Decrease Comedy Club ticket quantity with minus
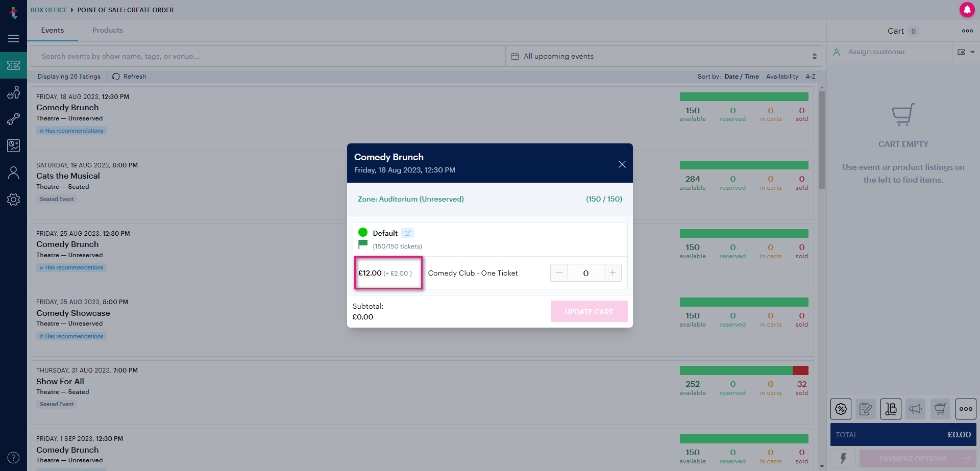The image size is (980, 471). pyautogui.click(x=559, y=273)
